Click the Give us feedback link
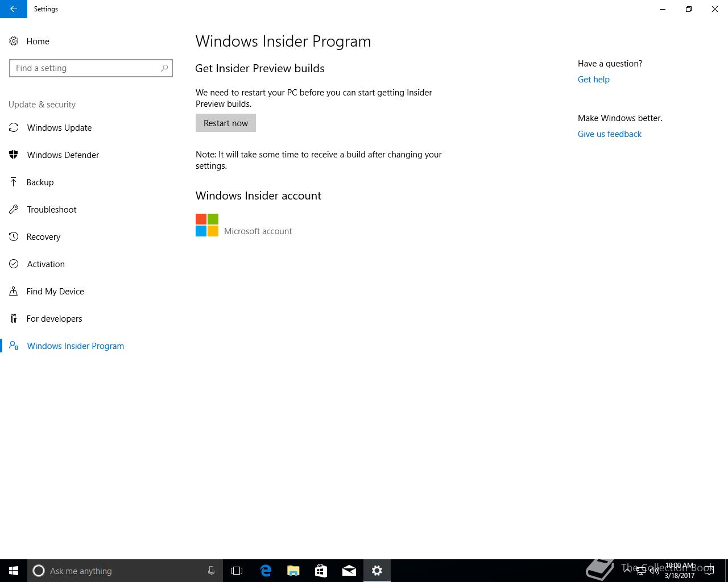This screenshot has width=728, height=582. (609, 134)
